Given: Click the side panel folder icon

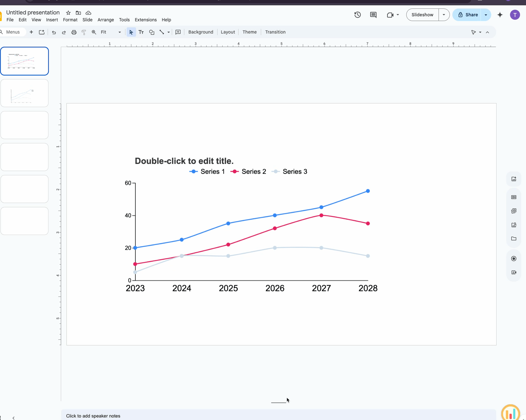Looking at the screenshot, I should click(x=514, y=239).
